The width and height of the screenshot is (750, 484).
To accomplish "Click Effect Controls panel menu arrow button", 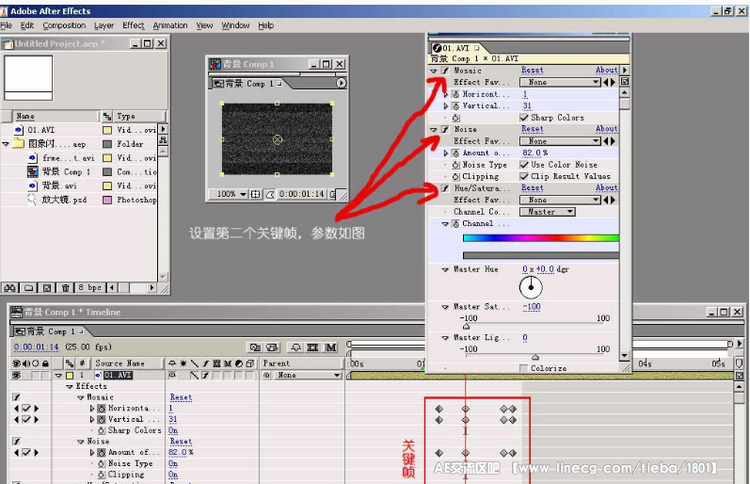I will point(624,70).
